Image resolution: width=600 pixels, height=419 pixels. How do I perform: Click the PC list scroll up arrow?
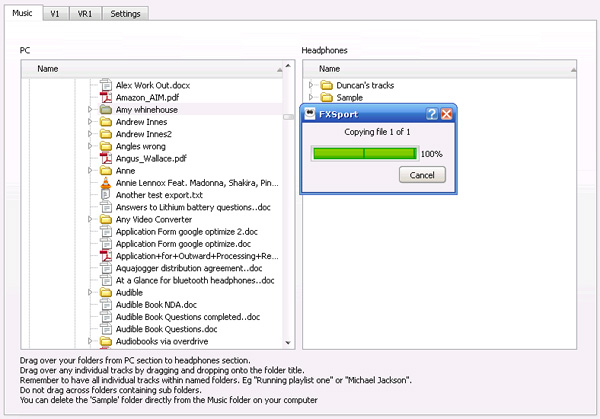pyautogui.click(x=288, y=66)
